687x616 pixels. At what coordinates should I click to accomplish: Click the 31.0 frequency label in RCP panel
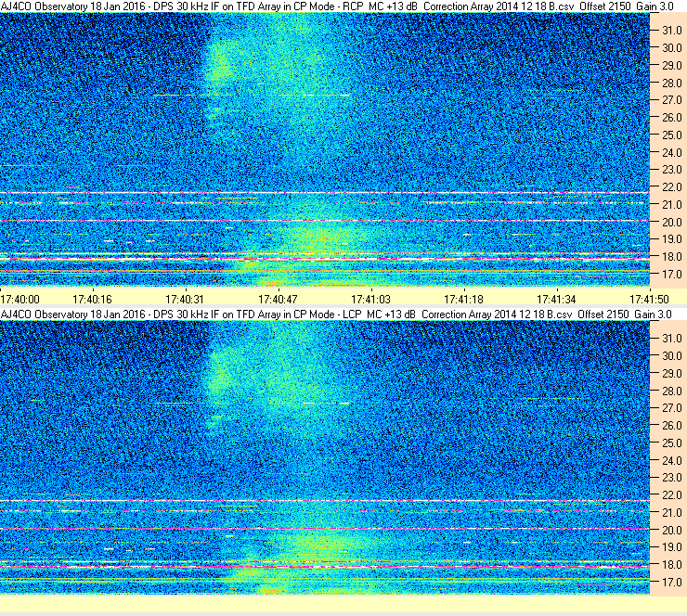coord(671,31)
